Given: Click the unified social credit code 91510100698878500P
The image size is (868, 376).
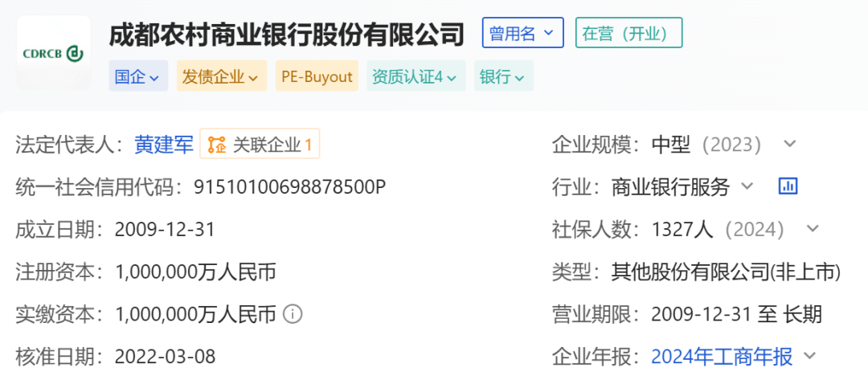Looking at the screenshot, I should point(290,187).
